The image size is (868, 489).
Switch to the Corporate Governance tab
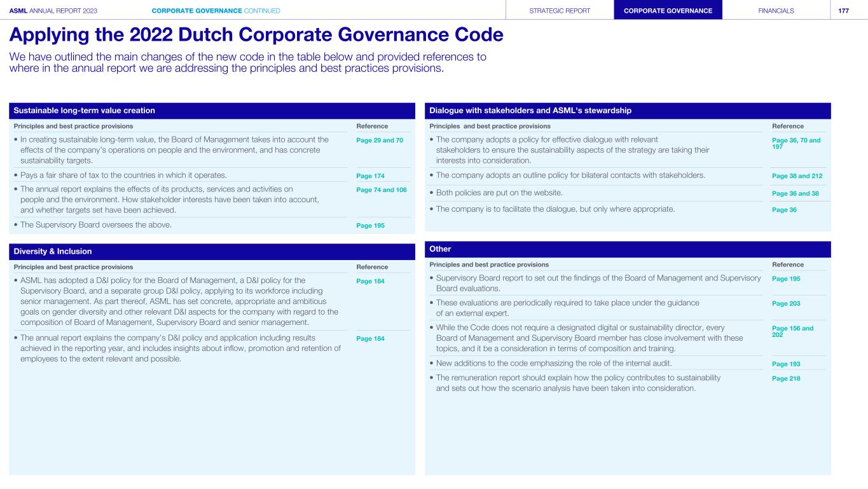(x=668, y=10)
